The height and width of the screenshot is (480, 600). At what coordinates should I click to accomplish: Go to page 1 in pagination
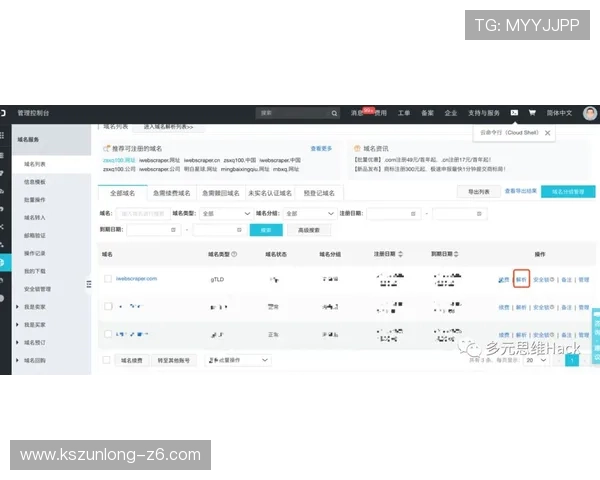click(x=572, y=360)
